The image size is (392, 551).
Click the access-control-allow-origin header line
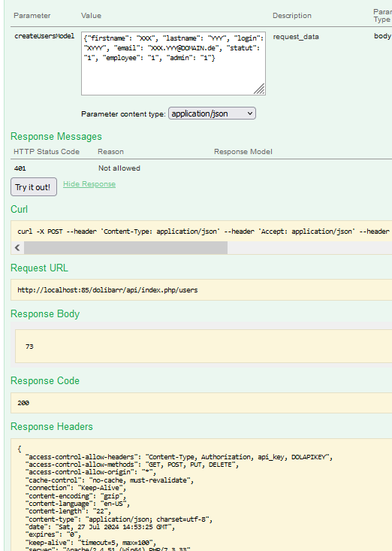pos(91,472)
